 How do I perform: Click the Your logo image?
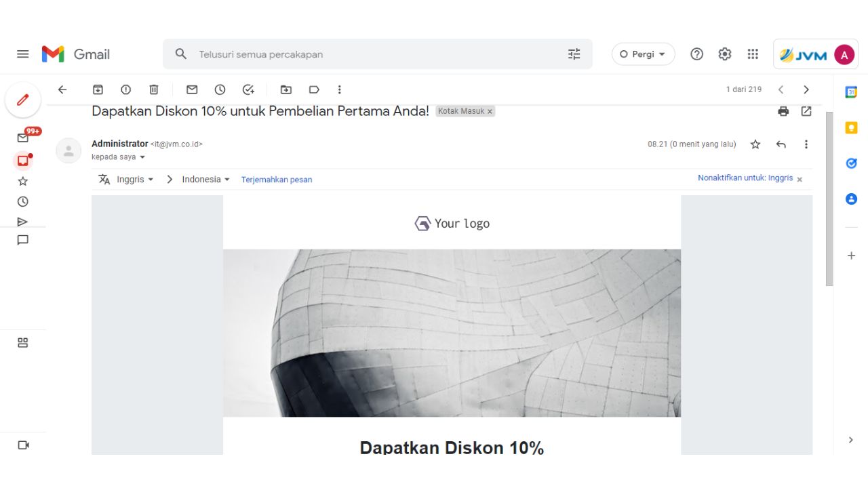click(452, 223)
